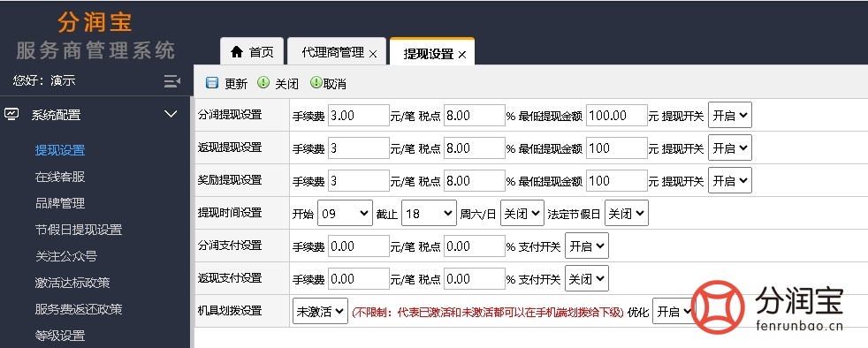Viewport: 868px width, 348px height.
Task: Click the 机具划拨设置 row label
Action: coord(230,310)
